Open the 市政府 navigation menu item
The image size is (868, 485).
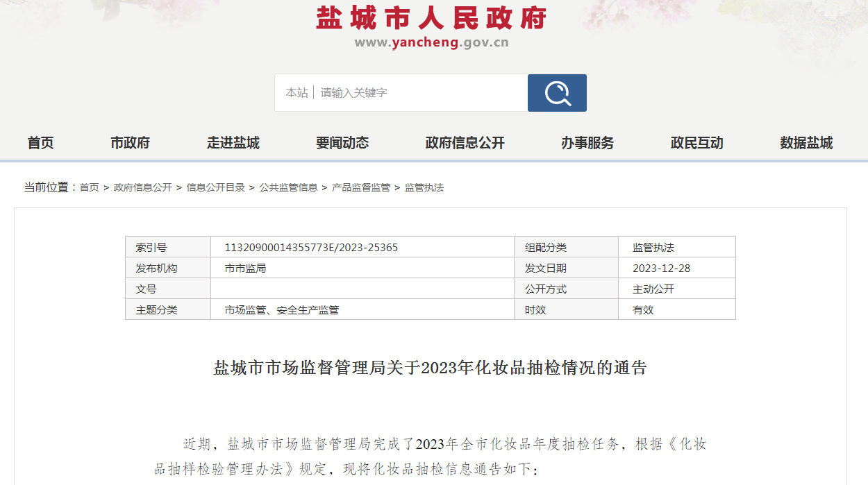pos(130,143)
